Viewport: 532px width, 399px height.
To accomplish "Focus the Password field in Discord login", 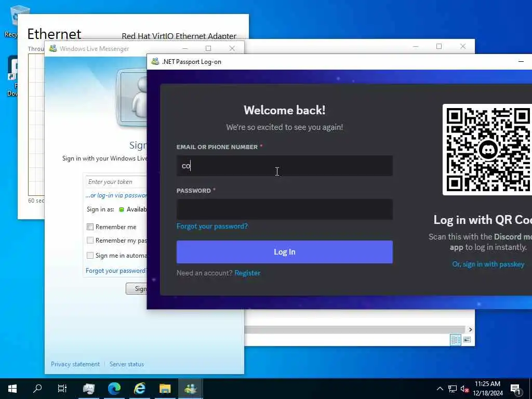I will 284,209.
